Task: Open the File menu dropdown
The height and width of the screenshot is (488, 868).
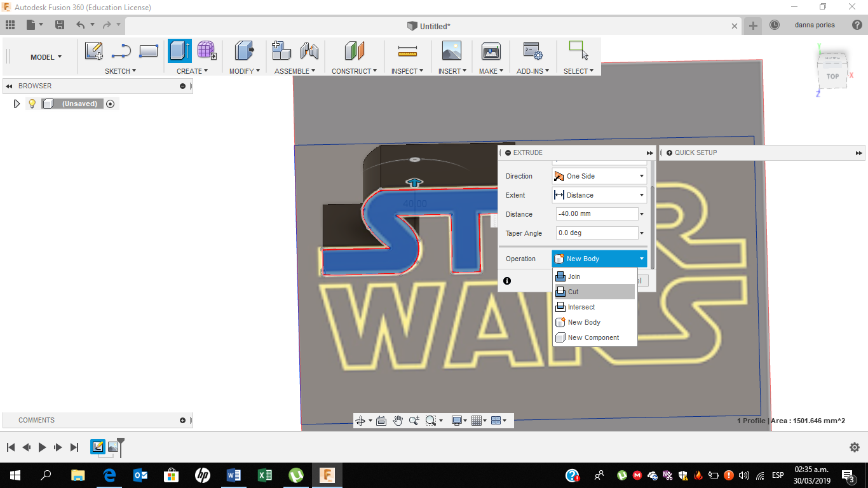Action: [x=34, y=25]
